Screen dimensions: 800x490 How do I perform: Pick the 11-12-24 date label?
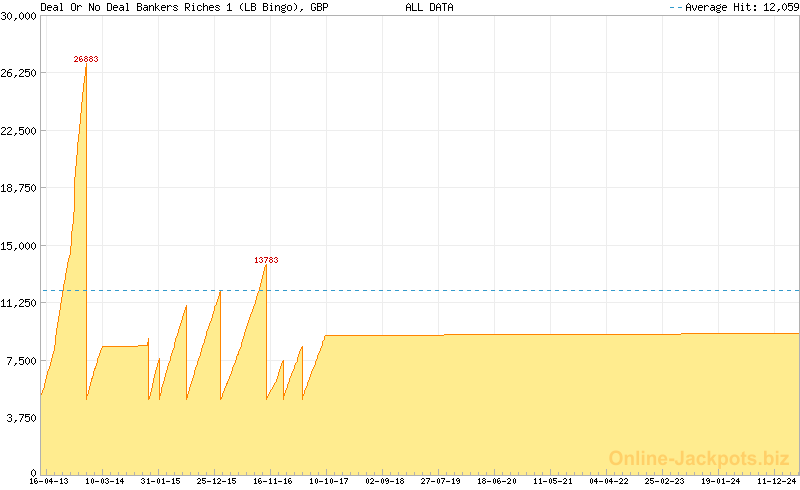point(777,481)
